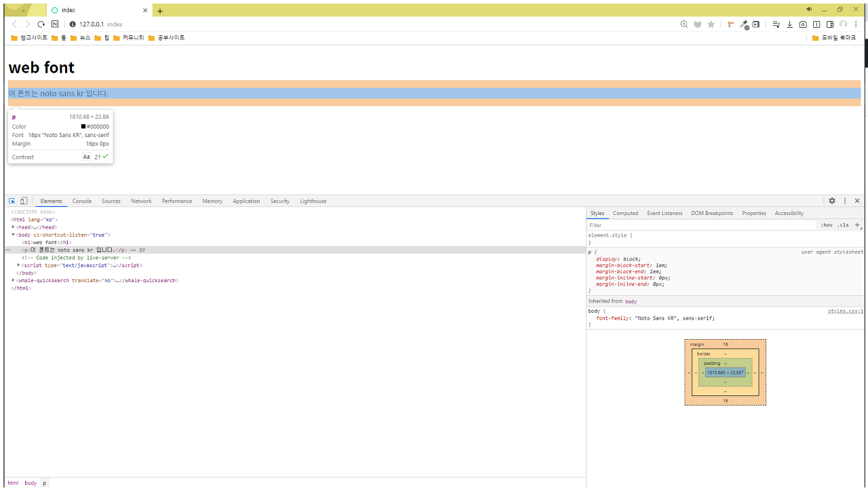The image size is (868, 491).
Task: Select the Elements tab
Action: point(51,201)
